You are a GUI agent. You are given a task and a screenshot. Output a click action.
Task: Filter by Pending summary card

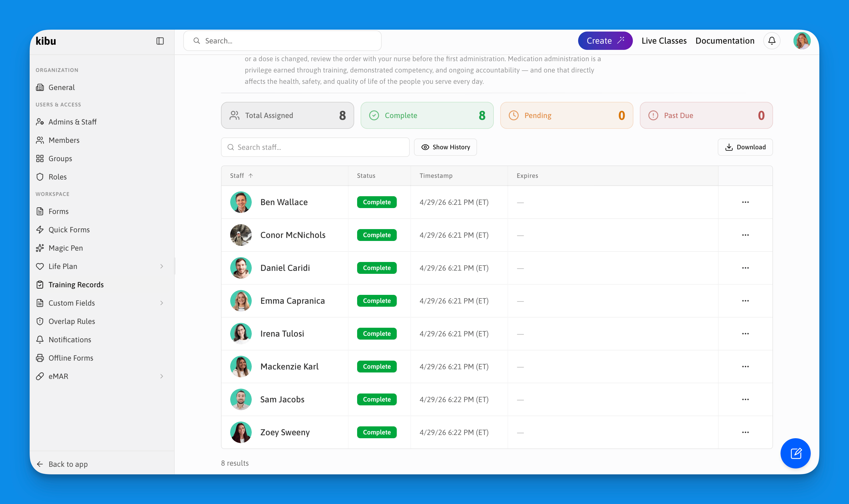567,115
